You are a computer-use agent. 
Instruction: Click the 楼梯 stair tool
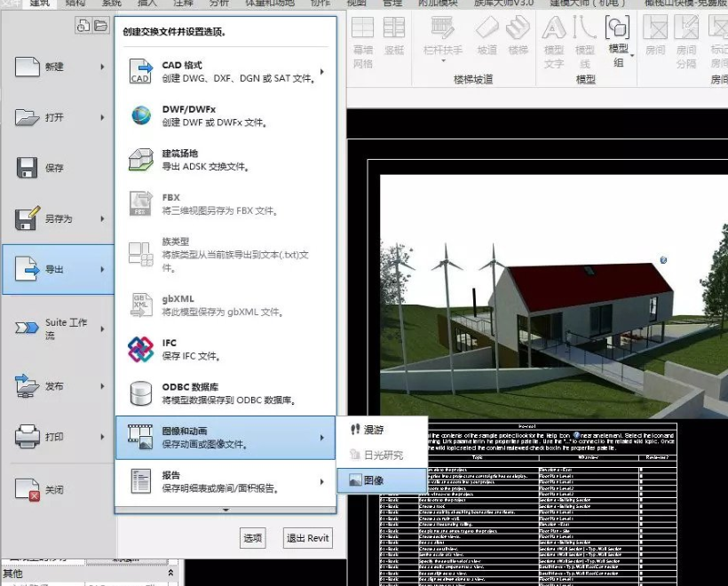coord(518,36)
